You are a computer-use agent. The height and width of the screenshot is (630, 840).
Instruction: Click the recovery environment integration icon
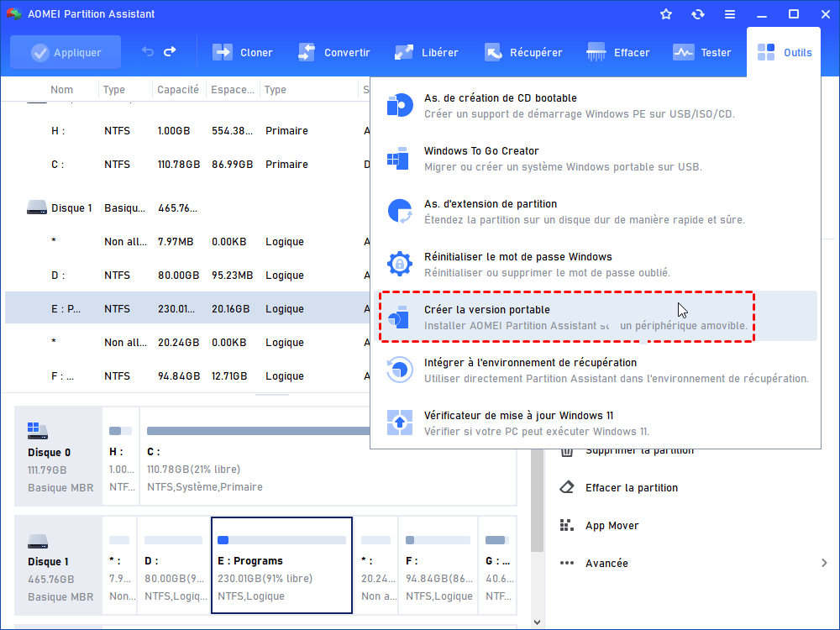(x=400, y=370)
